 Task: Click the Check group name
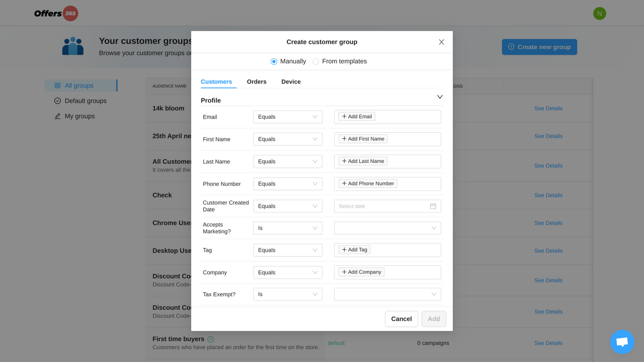pos(162,195)
